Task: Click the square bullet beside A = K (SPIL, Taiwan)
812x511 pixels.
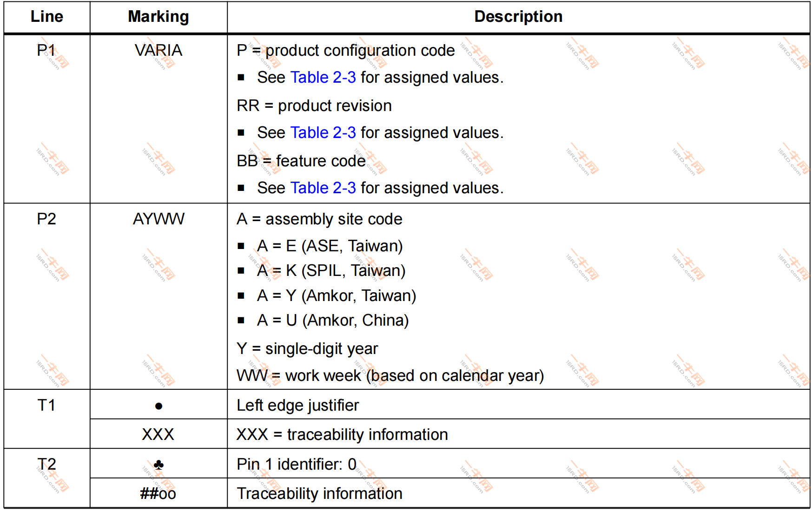Action: (241, 271)
